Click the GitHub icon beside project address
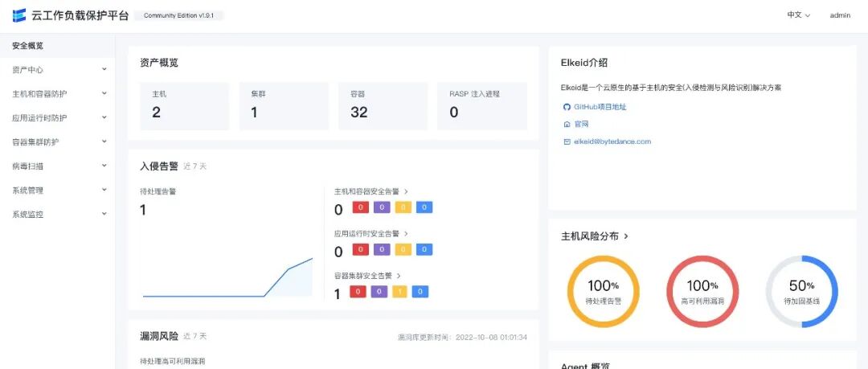868x369 pixels. point(567,107)
